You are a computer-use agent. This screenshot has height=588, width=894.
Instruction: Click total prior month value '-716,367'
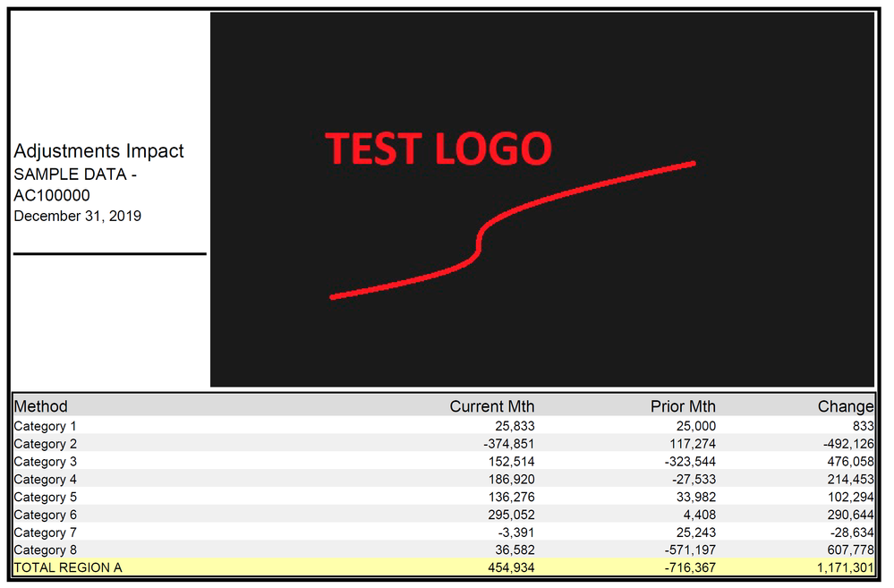[691, 567]
